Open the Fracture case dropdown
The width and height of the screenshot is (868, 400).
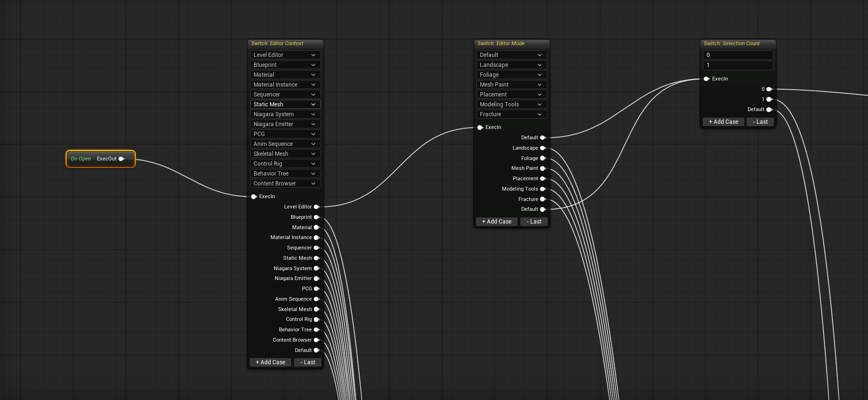coord(511,114)
